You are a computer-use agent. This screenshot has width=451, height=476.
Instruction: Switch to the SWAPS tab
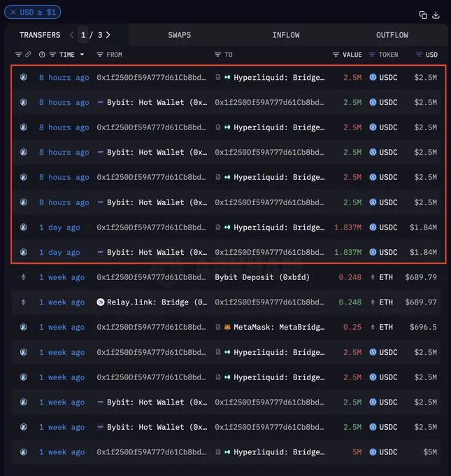[180, 35]
